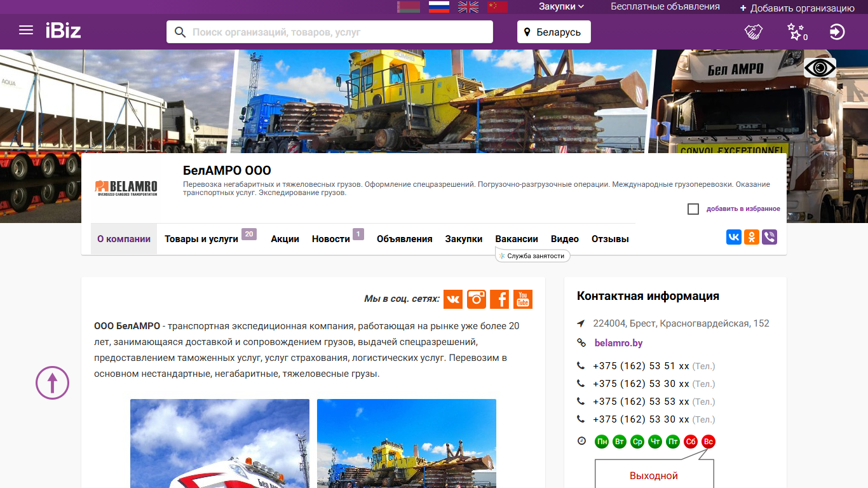868x488 pixels.
Task: Share via blue VK icon near tabs
Action: tap(734, 237)
